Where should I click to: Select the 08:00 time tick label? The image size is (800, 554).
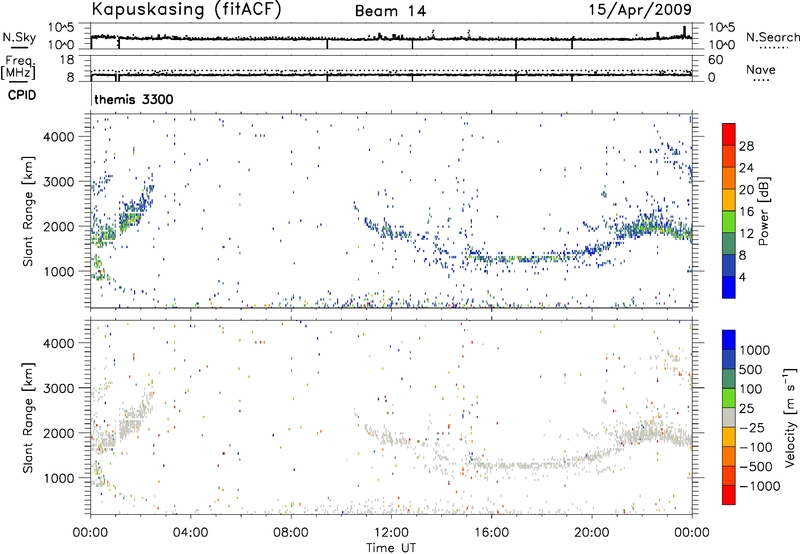point(291,533)
